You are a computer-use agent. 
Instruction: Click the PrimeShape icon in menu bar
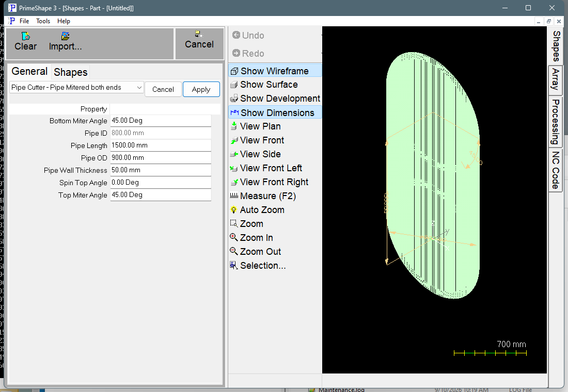[x=11, y=21]
